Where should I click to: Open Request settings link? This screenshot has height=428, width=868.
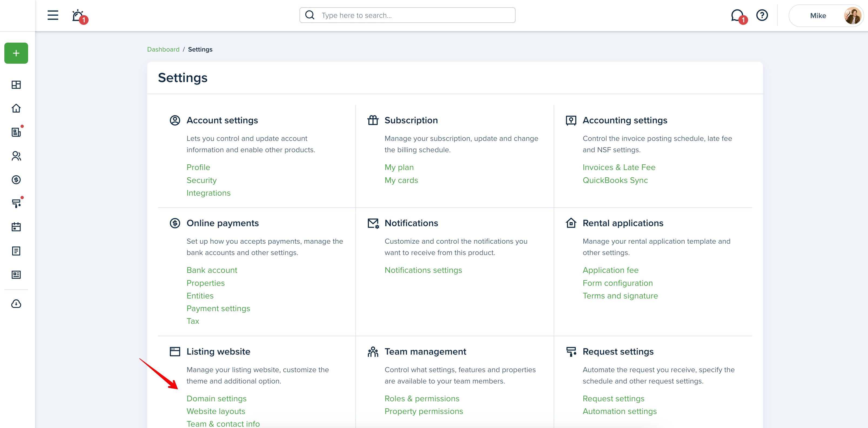[x=614, y=399]
